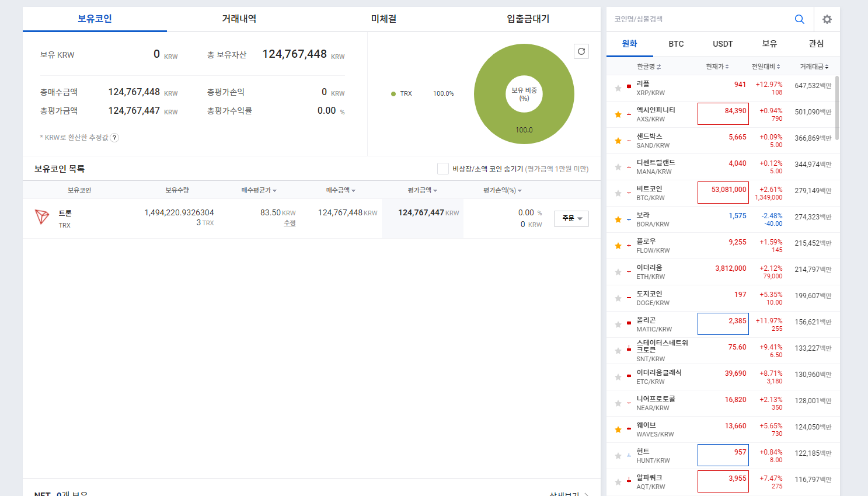The width and height of the screenshot is (868, 496).
Task: Toggle favorite star for WAVES/KRW
Action: 618,429
